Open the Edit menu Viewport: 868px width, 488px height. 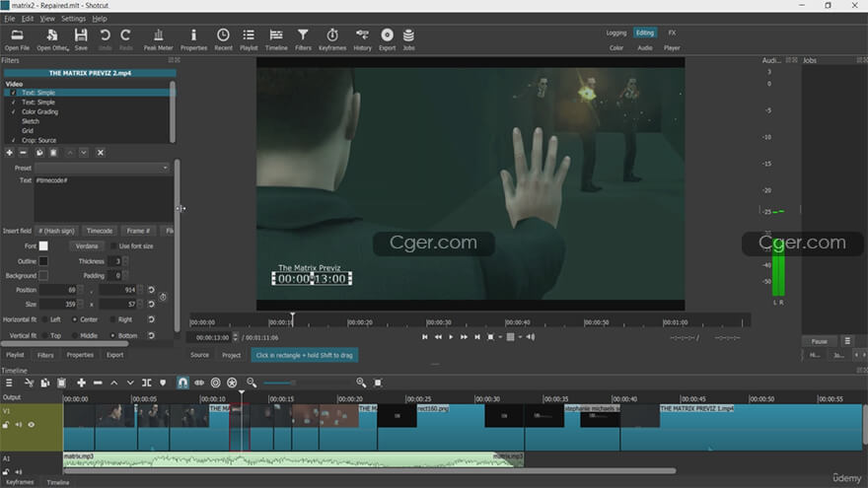click(28, 19)
